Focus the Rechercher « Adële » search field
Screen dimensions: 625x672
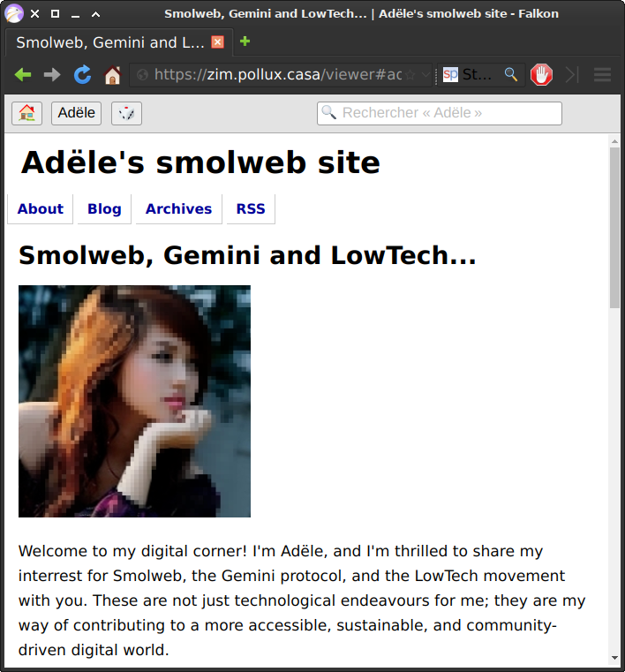click(x=440, y=113)
